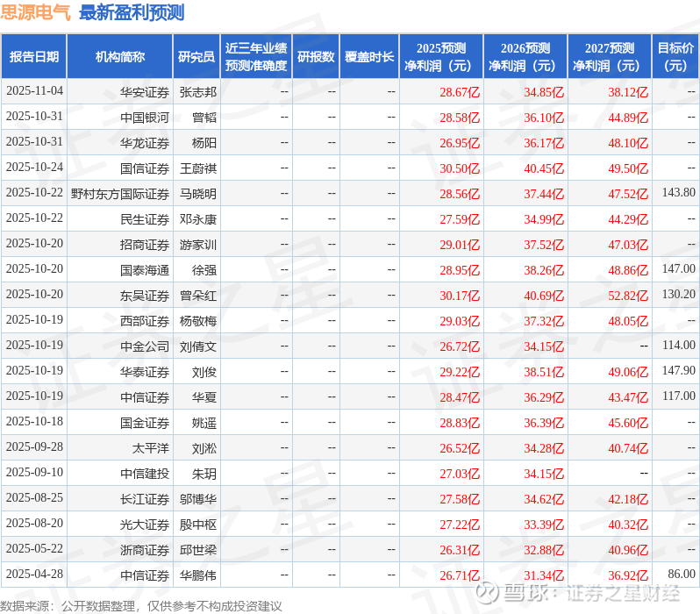Click the 44.89亿 forecast value
Screen dimensions: 700x614
click(628, 118)
